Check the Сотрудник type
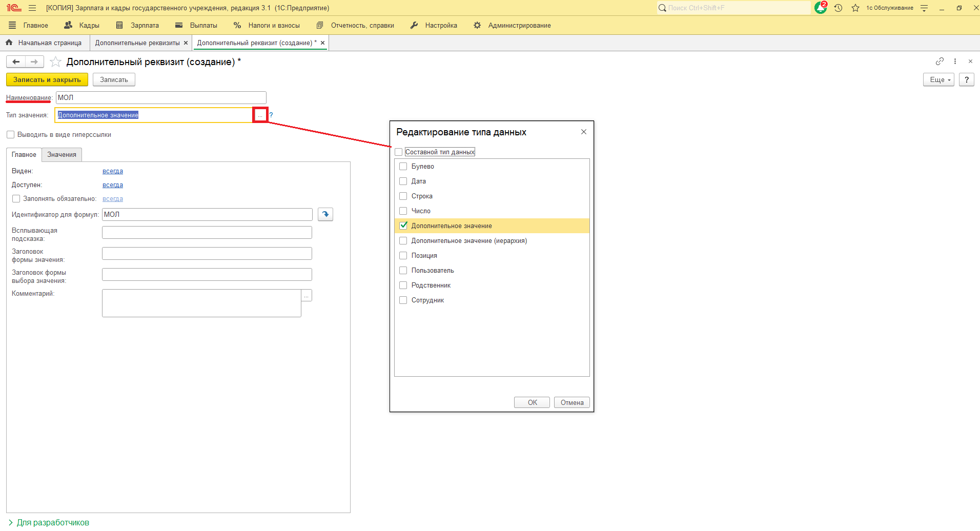Image resolution: width=980 pixels, height=531 pixels. point(403,300)
